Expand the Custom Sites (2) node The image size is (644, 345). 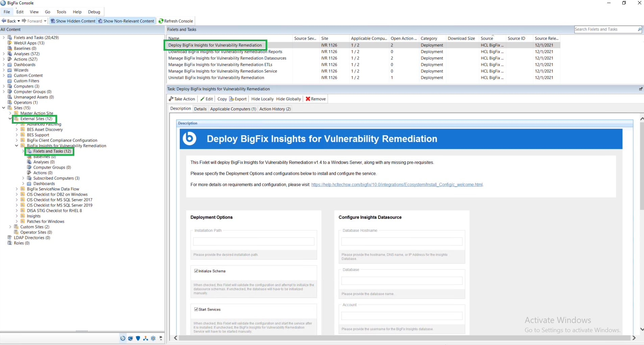pos(10,227)
